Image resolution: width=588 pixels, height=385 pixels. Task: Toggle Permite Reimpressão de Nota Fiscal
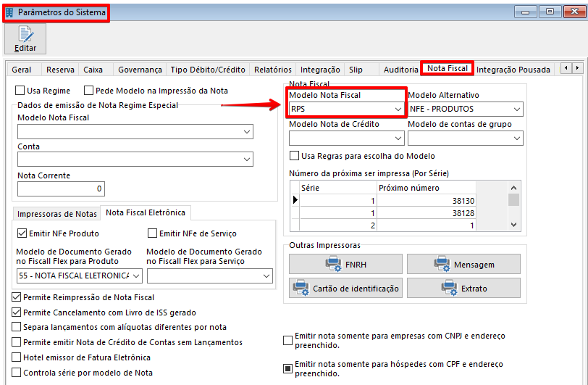16,297
